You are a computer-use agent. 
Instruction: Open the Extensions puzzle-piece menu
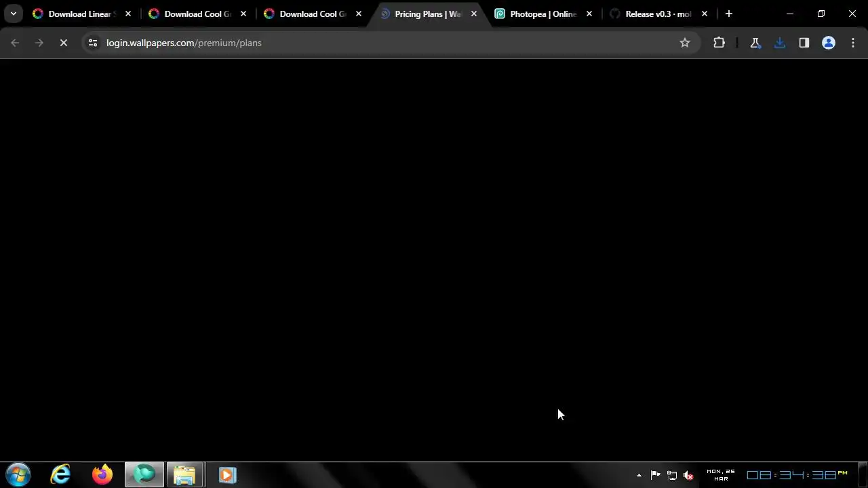coord(719,43)
